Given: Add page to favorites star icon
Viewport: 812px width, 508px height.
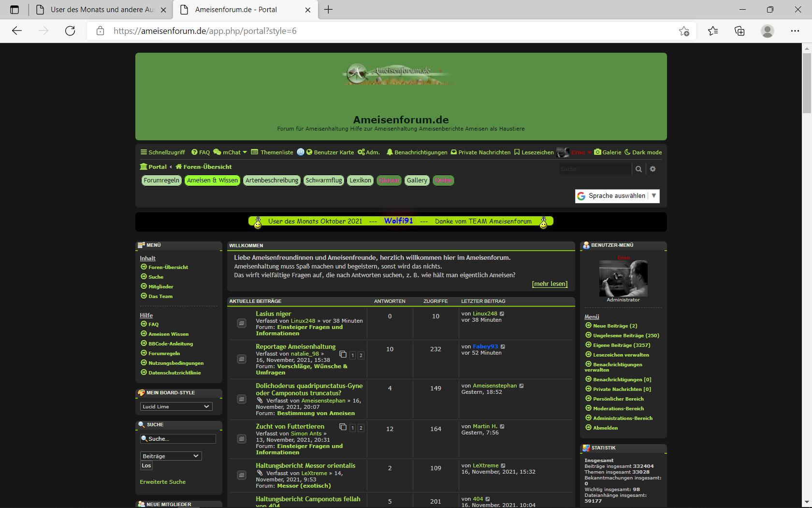Looking at the screenshot, I should [684, 31].
